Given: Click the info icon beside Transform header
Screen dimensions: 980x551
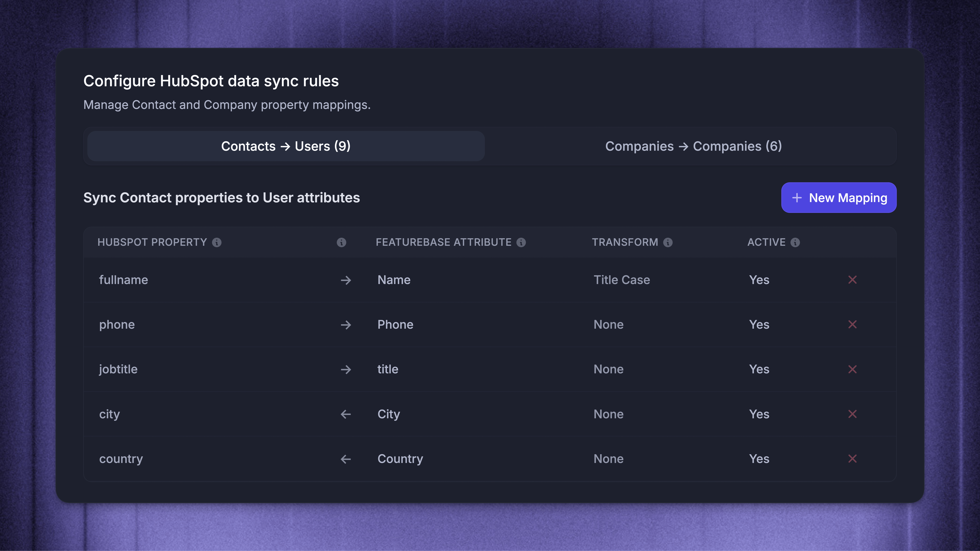Looking at the screenshot, I should tap(668, 242).
